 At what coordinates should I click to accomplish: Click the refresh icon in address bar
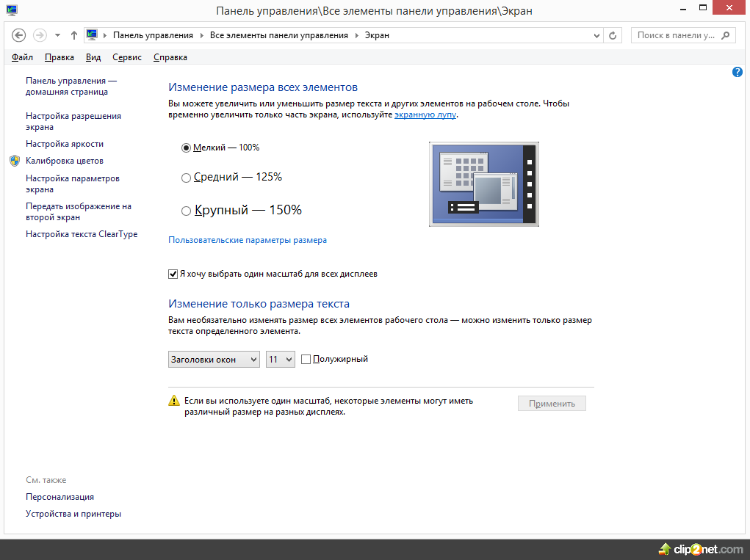tap(614, 35)
